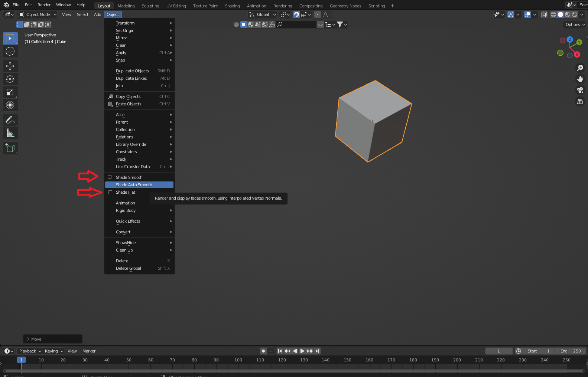Toggle camera view in viewport
This screenshot has height=377, width=588.
pos(580,90)
